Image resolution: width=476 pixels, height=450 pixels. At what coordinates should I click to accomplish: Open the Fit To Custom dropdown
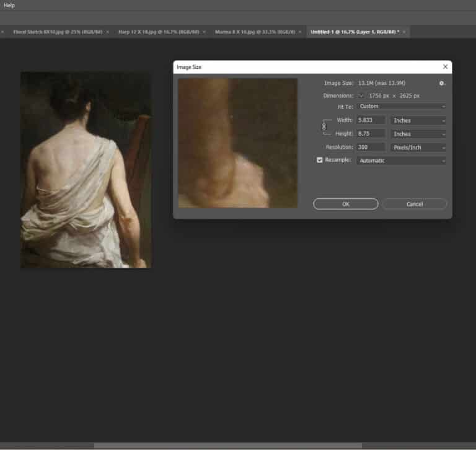click(402, 106)
